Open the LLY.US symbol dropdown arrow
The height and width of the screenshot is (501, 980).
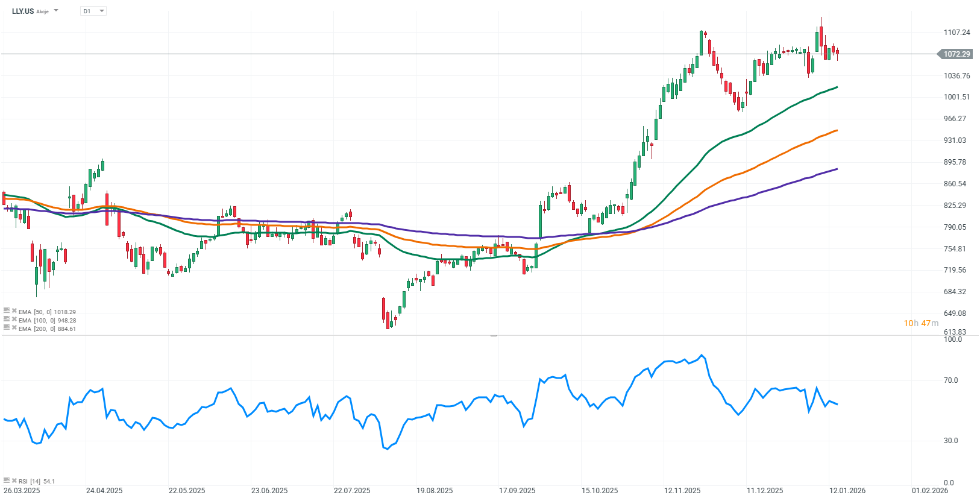pyautogui.click(x=56, y=11)
